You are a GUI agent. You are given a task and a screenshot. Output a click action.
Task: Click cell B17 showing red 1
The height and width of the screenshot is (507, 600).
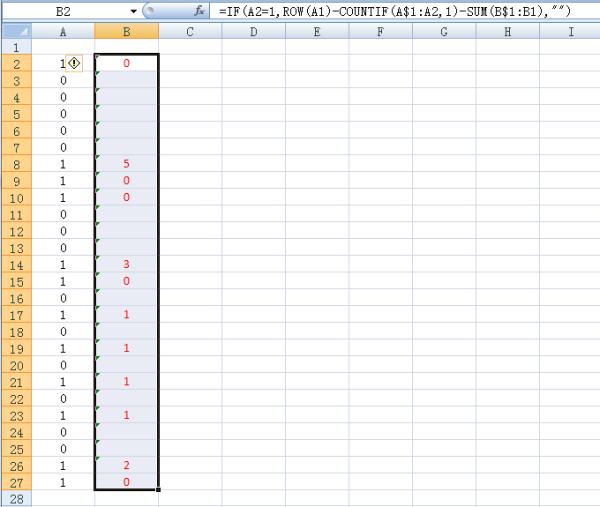(x=127, y=315)
